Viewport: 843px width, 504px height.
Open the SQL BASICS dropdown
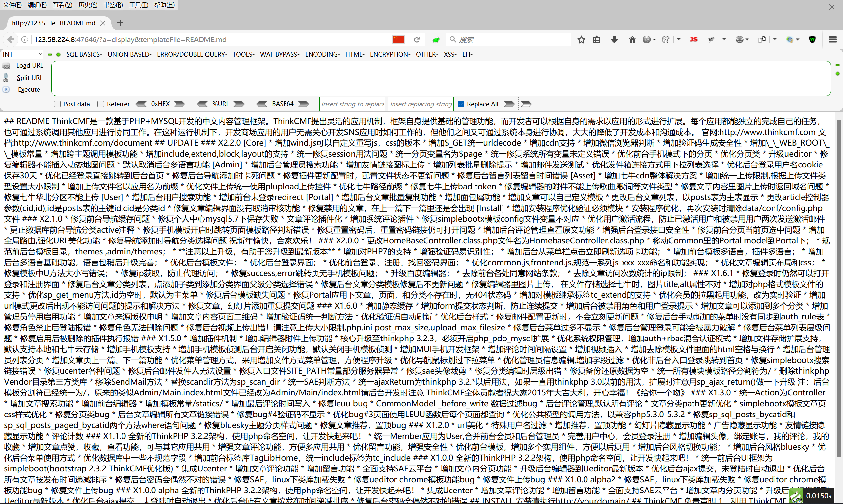84,54
